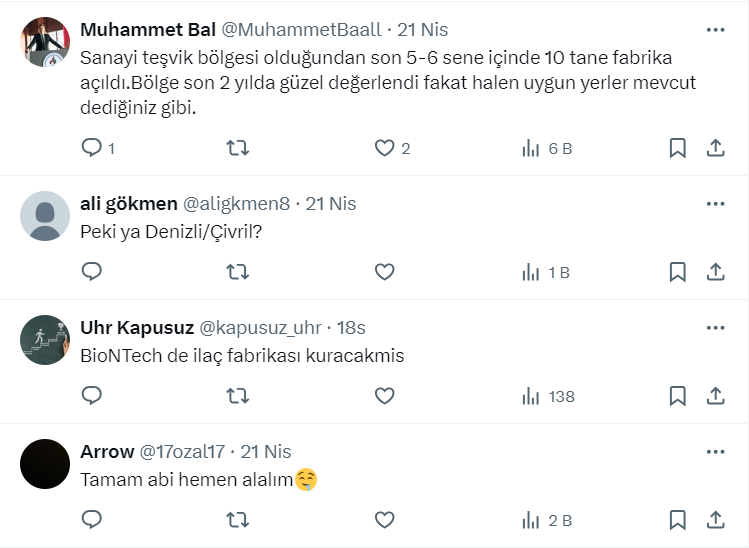Open more options on Muhammet Bal's tweet
Image resolution: width=749 pixels, height=548 pixels.
(715, 29)
